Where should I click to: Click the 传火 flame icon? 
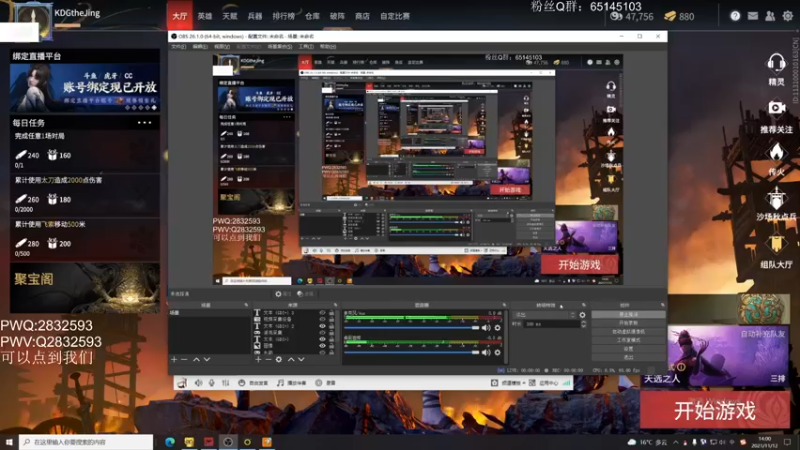(776, 152)
